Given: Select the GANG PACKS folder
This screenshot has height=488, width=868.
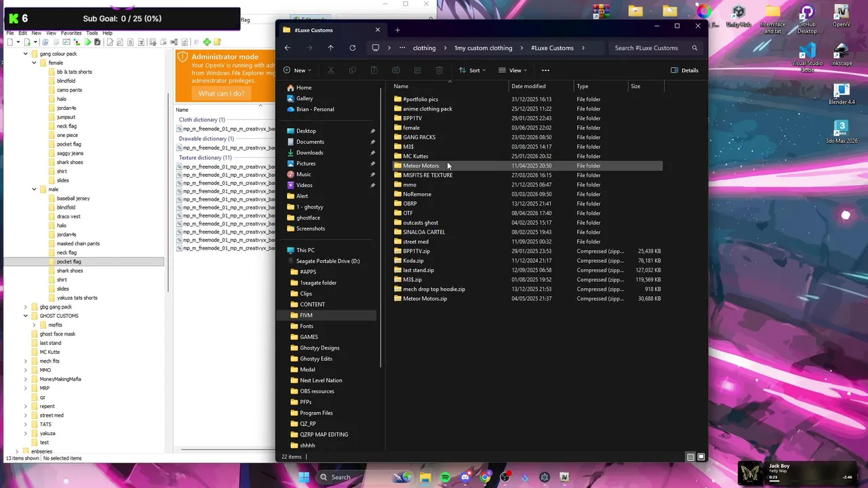Looking at the screenshot, I should click(419, 137).
